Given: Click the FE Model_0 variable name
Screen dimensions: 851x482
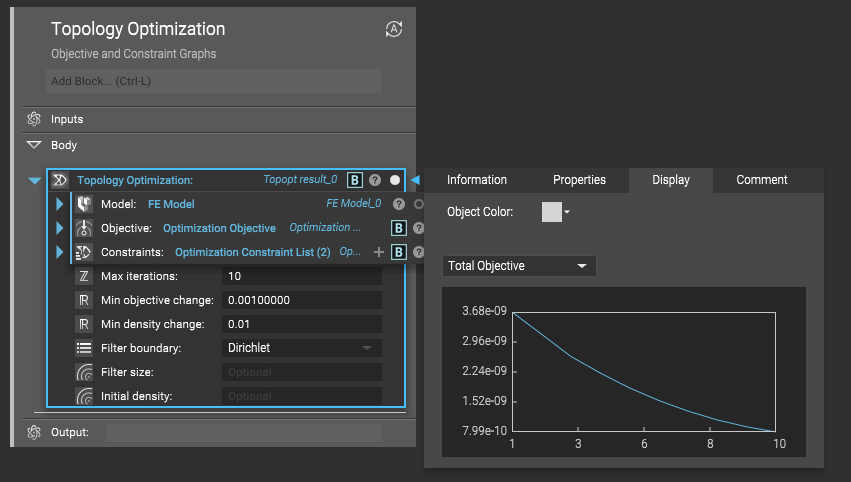Looking at the screenshot, I should click(x=353, y=204).
